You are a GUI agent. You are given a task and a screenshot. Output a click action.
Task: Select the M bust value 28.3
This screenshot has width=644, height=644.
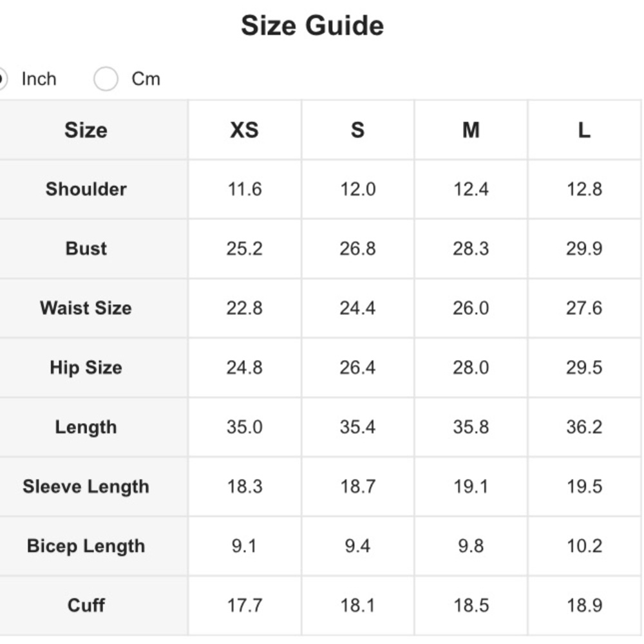tap(471, 249)
